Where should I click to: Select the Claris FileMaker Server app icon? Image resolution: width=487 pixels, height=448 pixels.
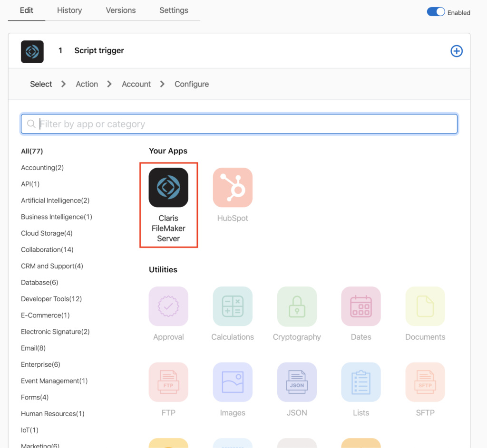pos(168,188)
